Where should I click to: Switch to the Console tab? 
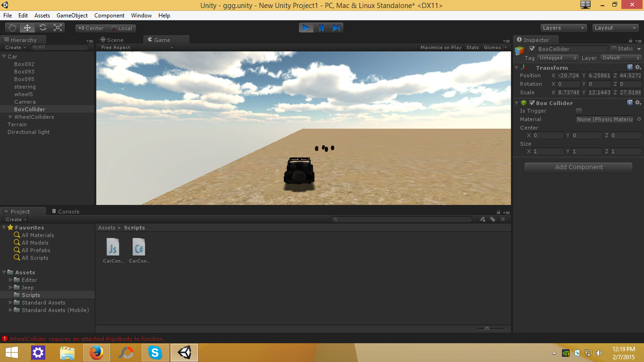[x=66, y=211]
